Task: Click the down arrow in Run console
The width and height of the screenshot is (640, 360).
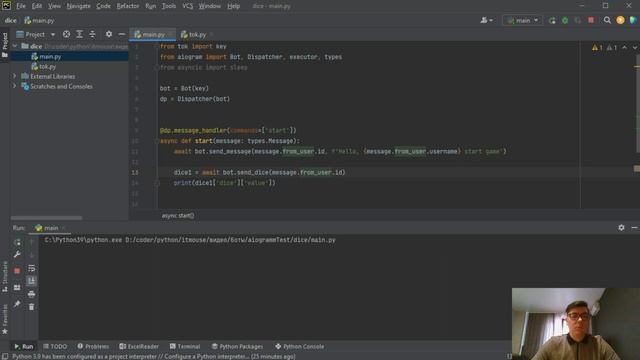Action: (31, 256)
